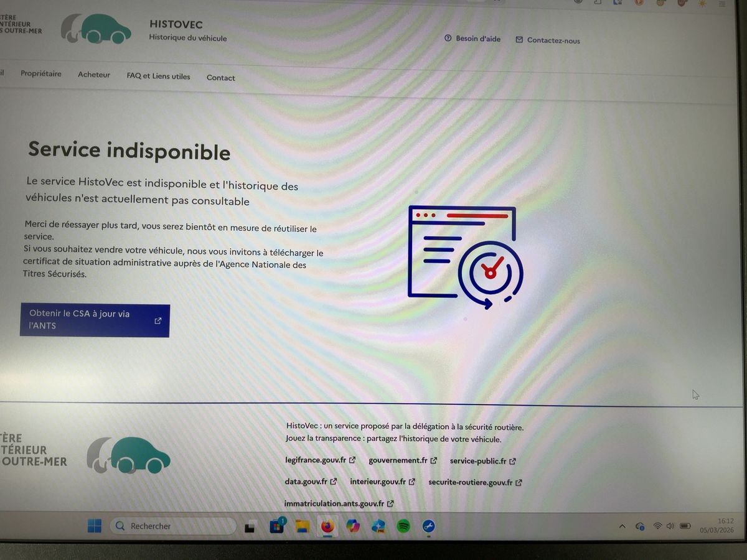Click the HistoVec car logo in the header

pyautogui.click(x=96, y=28)
